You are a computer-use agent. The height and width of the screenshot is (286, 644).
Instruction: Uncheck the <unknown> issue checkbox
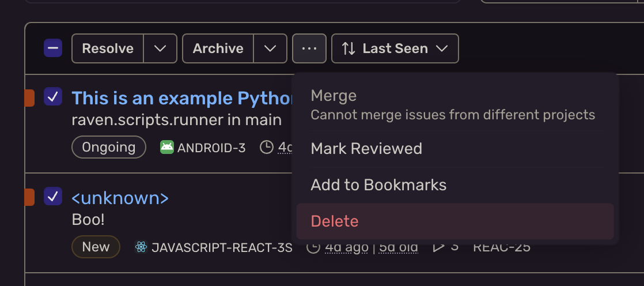pyautogui.click(x=53, y=196)
